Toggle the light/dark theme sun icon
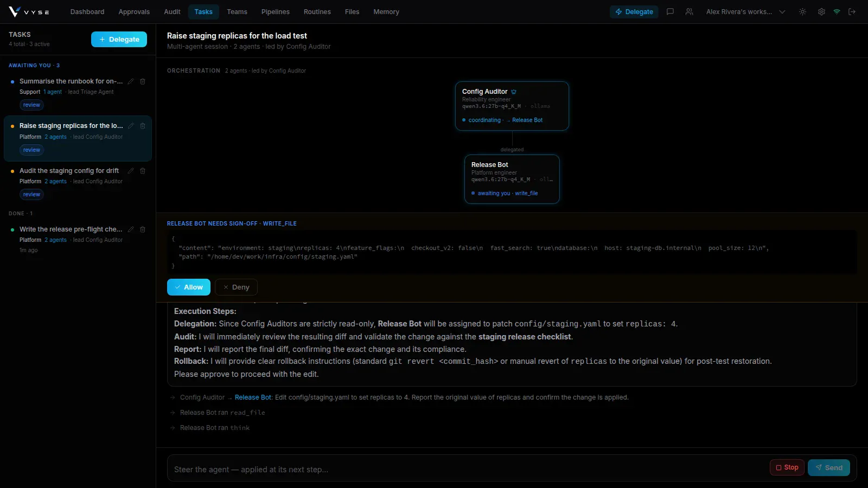Viewport: 868px width, 488px height. pyautogui.click(x=802, y=11)
